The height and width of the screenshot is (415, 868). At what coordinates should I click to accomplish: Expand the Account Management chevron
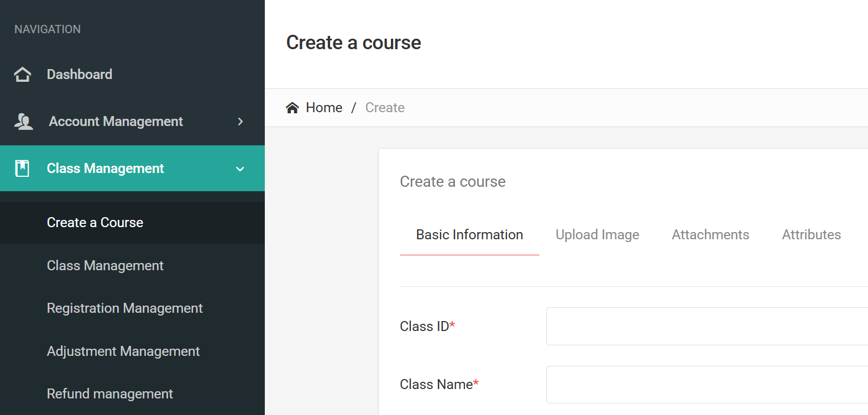tap(240, 122)
